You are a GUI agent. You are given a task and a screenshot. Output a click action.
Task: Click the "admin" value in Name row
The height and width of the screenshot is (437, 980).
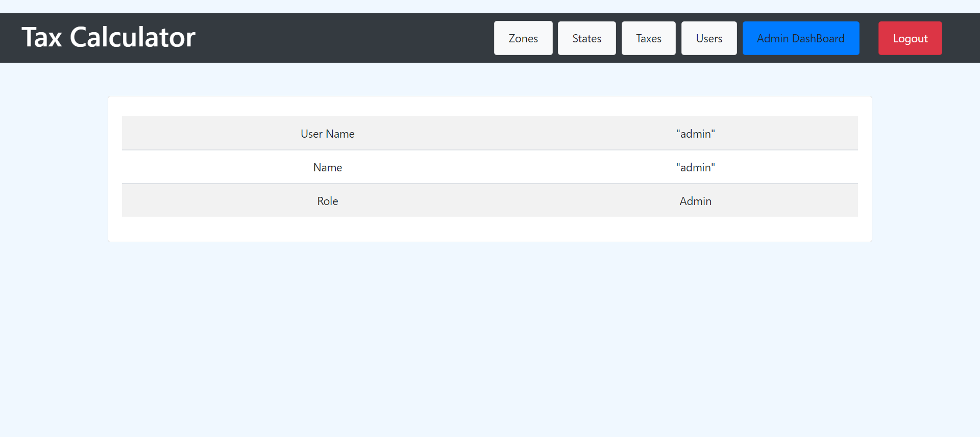(x=695, y=167)
